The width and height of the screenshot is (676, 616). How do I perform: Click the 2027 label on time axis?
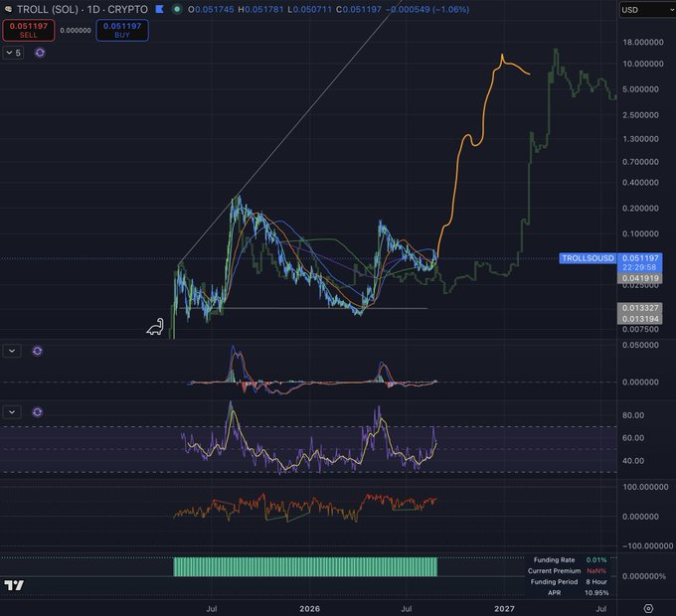coord(504,609)
